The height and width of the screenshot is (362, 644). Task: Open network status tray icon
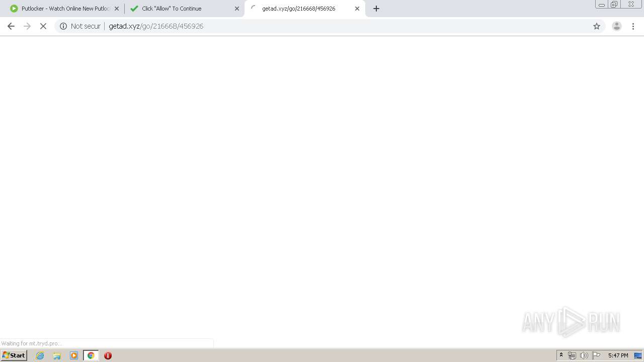tap(572, 355)
